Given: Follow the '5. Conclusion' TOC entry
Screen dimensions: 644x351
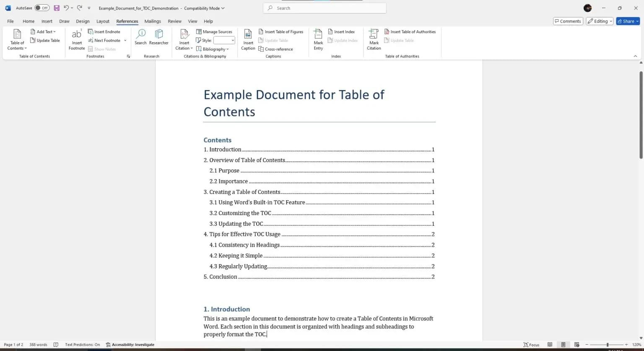Looking at the screenshot, I should tap(319, 277).
